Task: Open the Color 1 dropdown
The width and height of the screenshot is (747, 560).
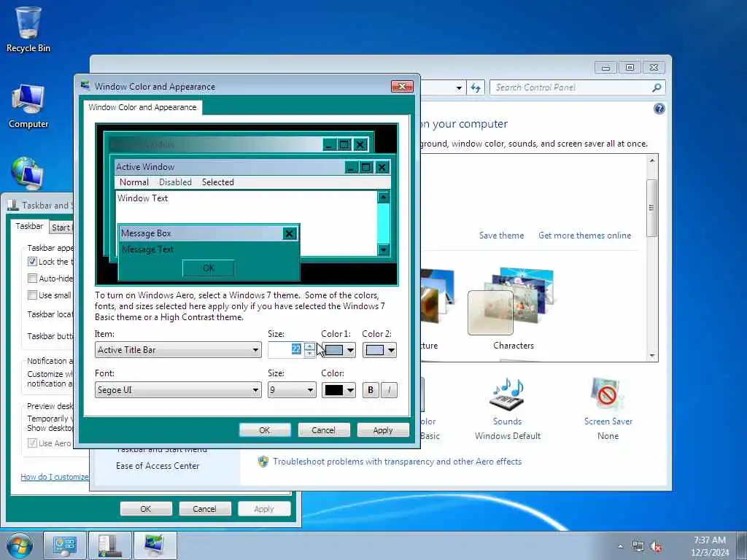Action: click(x=338, y=350)
